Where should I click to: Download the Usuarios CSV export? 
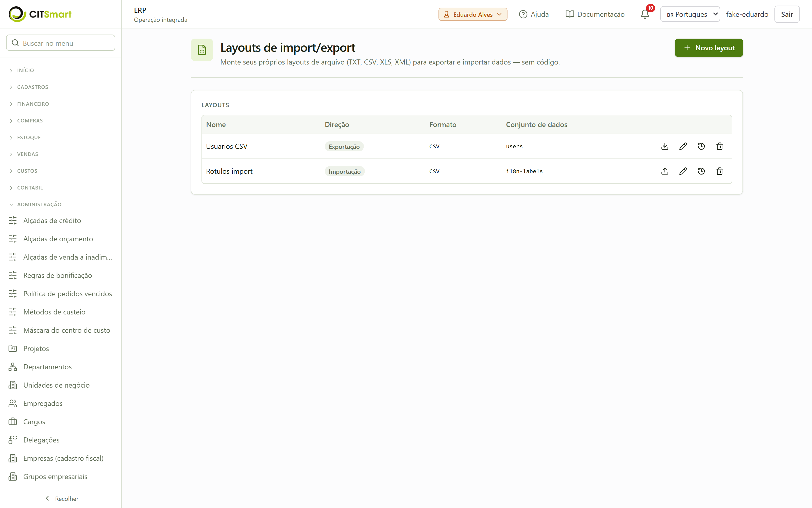[x=665, y=146]
